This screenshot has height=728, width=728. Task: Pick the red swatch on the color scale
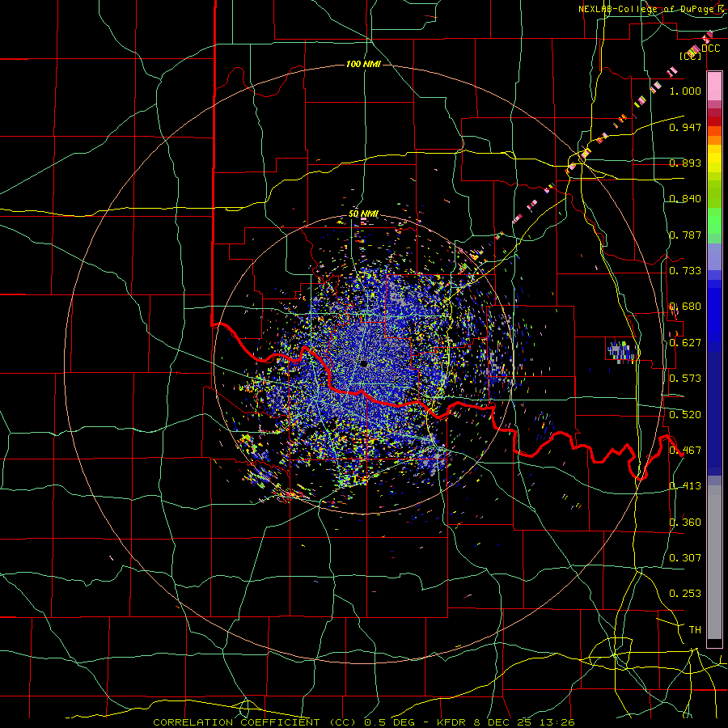pos(714,121)
